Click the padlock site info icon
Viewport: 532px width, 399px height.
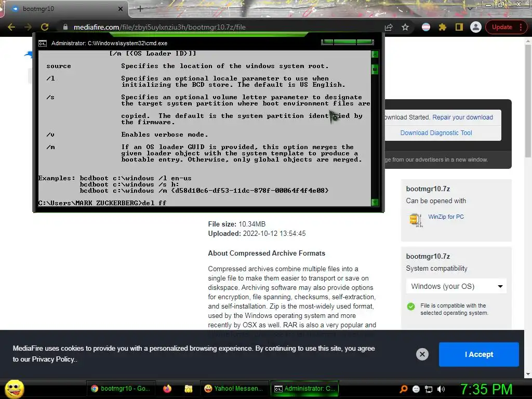(65, 27)
